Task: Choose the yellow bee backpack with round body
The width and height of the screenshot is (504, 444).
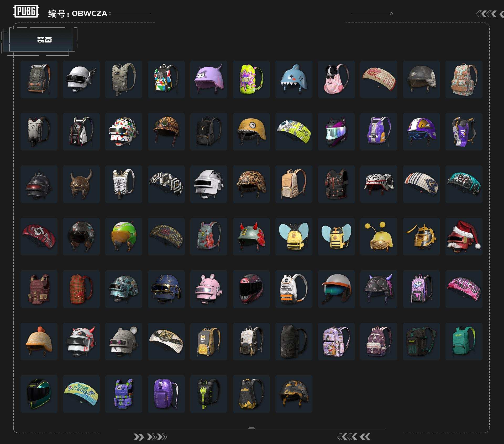Action: point(294,237)
